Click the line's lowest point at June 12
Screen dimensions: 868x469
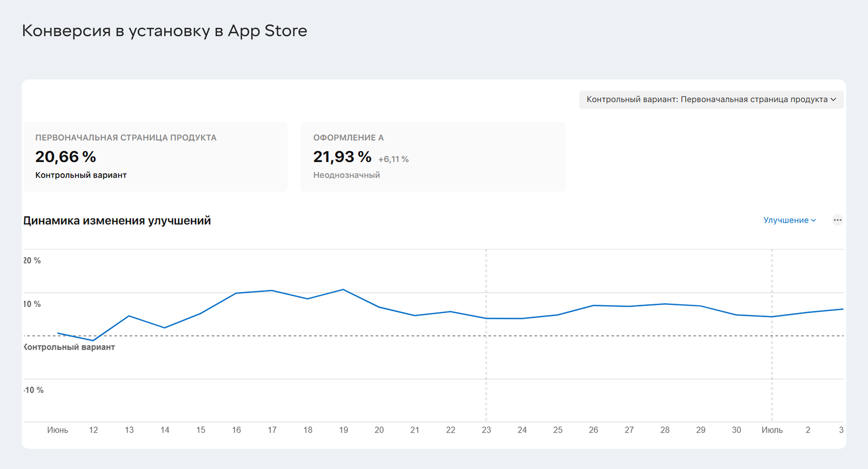(93, 340)
